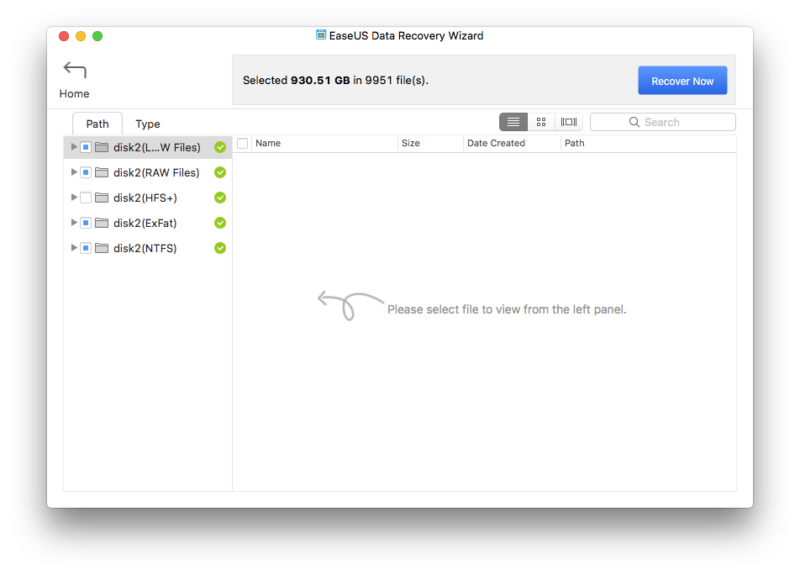Maximize window with the green button
This screenshot has width=800, height=575.
pyautogui.click(x=97, y=36)
